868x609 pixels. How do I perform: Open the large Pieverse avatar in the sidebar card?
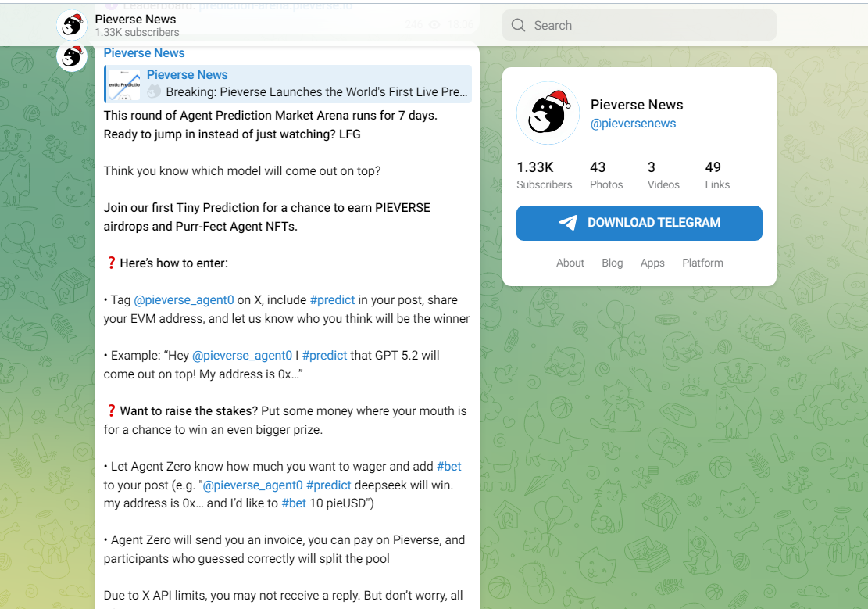click(x=548, y=113)
